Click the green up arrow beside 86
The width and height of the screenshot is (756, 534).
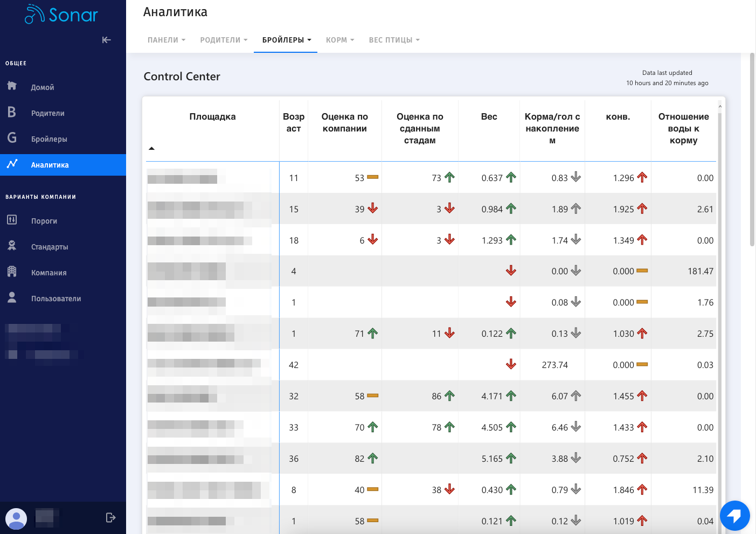450,396
